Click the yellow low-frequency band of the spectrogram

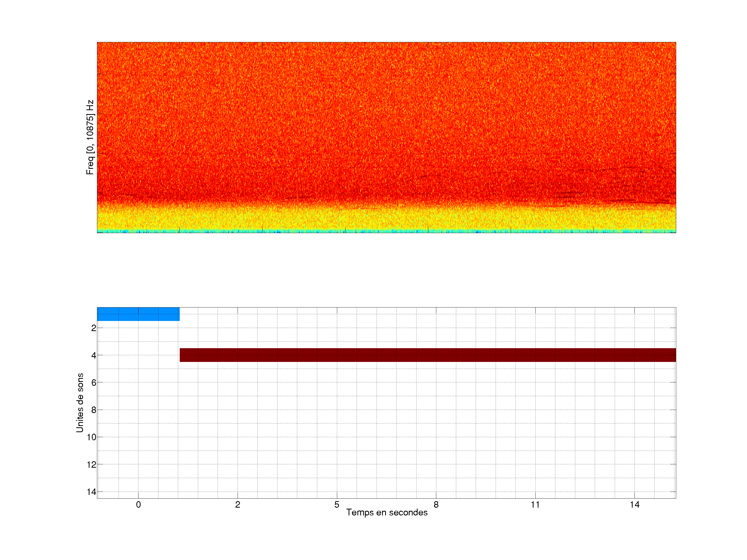386,219
